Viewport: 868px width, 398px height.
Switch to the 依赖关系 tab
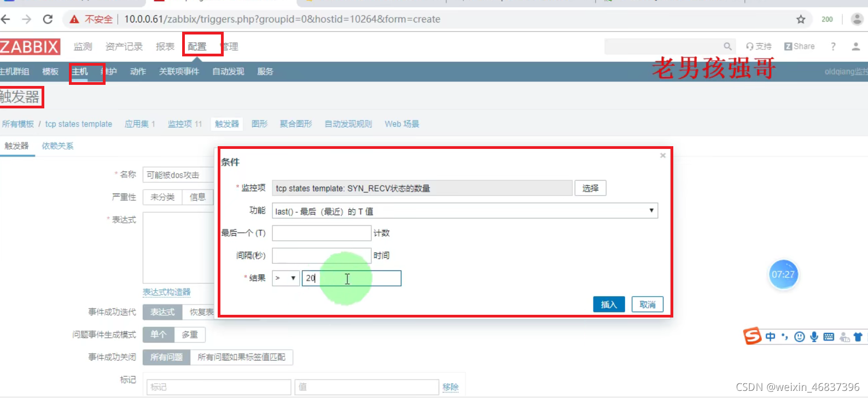pyautogui.click(x=57, y=146)
